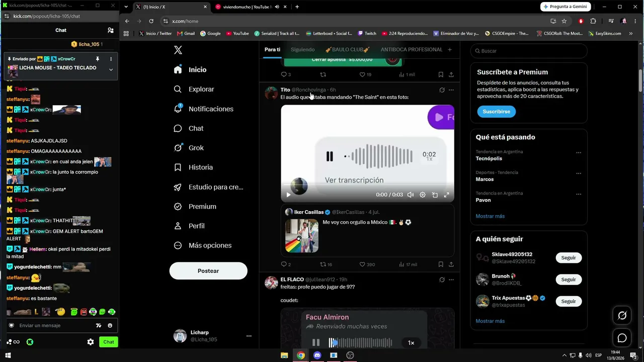Image resolution: width=644 pixels, height=362 pixels.
Task: Open video settings gear in Tito's tweet
Action: tap(423, 195)
